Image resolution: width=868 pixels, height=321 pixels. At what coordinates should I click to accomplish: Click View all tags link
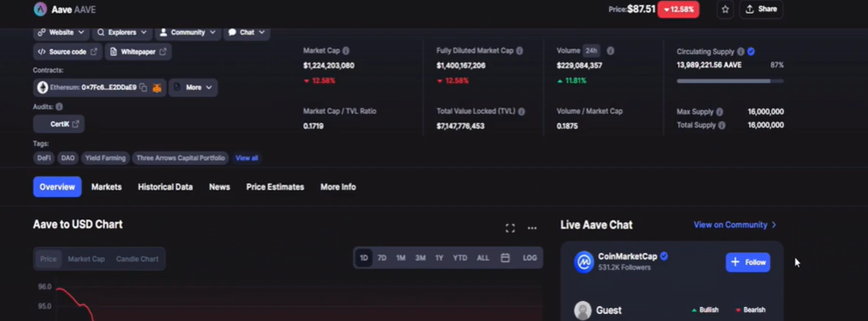pyautogui.click(x=247, y=158)
